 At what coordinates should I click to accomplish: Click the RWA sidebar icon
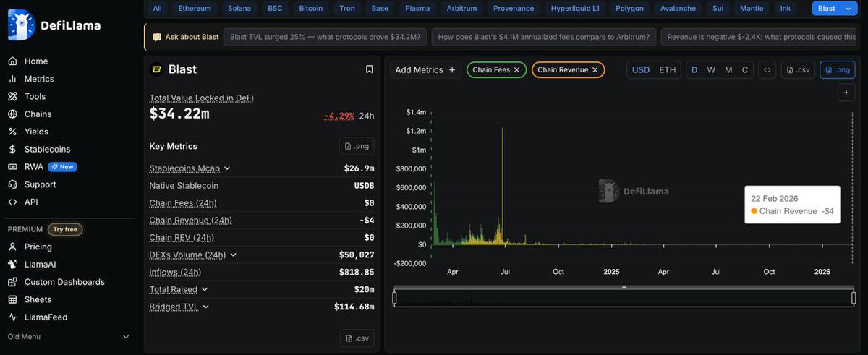pos(12,166)
